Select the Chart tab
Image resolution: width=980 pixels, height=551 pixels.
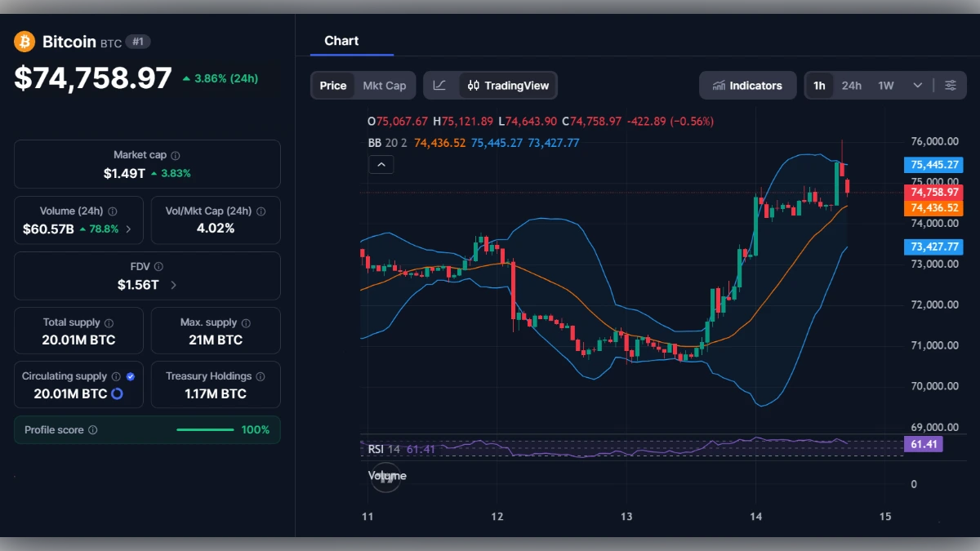point(341,41)
